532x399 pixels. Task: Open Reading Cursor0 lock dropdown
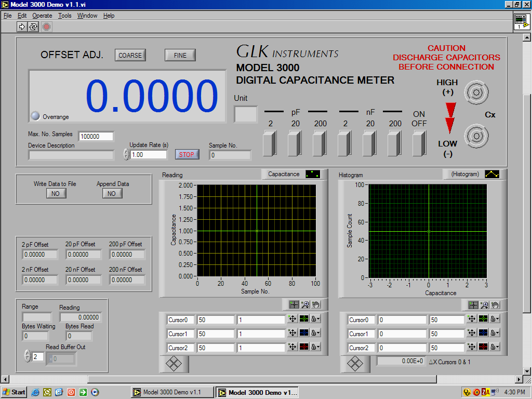pos(315,318)
